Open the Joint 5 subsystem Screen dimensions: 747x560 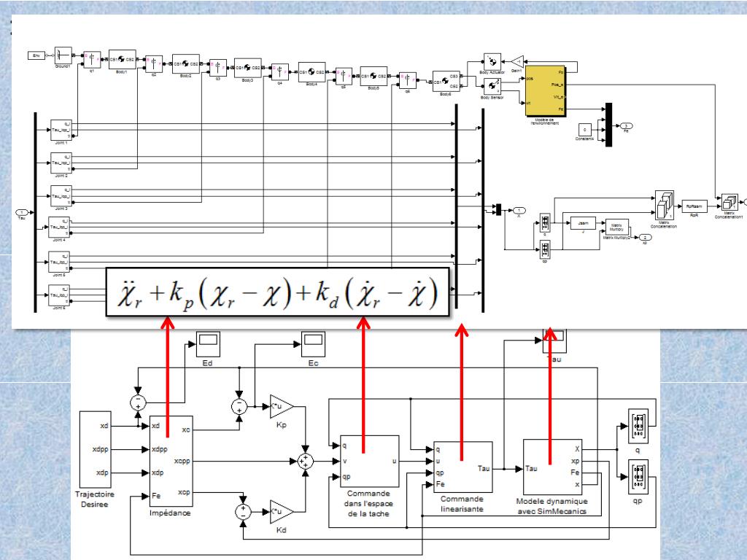[x=59, y=262]
